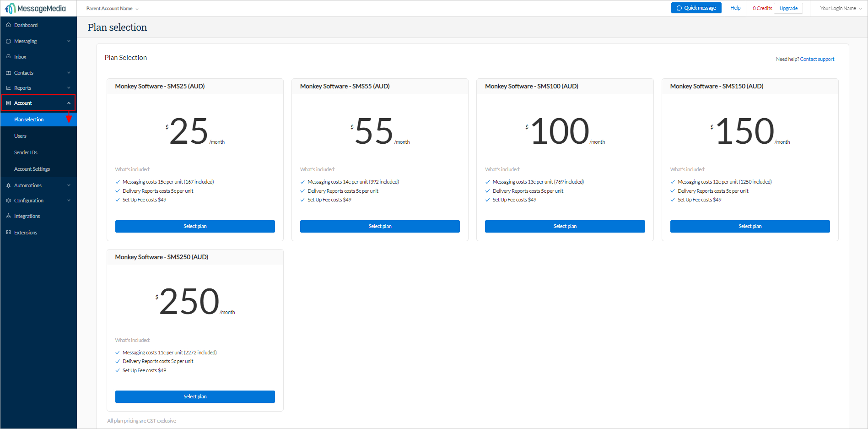Open the Parent Account Name dropdown

pyautogui.click(x=113, y=9)
